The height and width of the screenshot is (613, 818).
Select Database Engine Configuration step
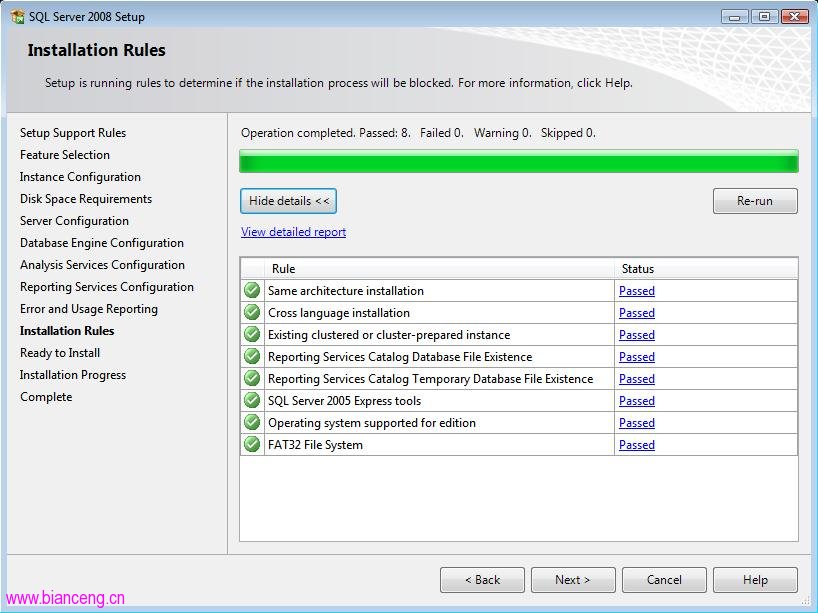102,243
